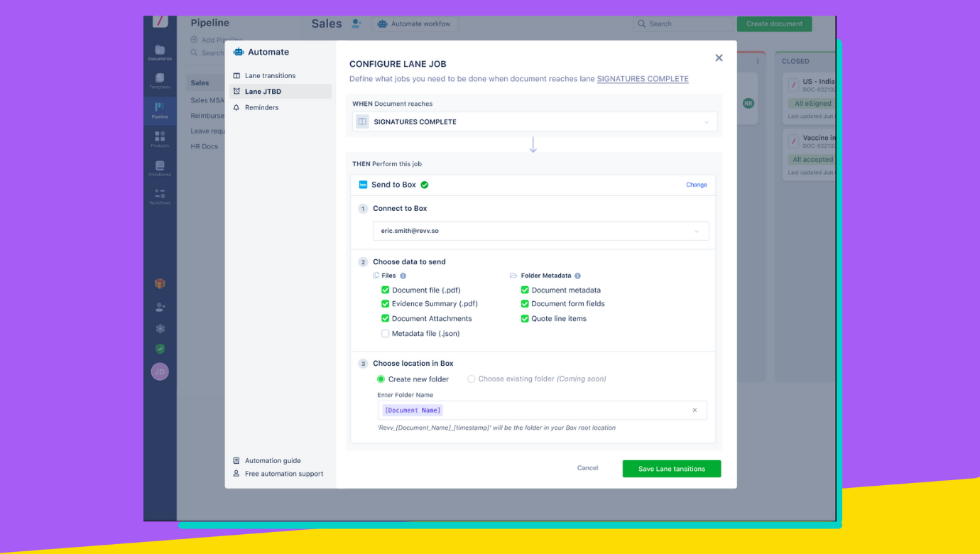The width and height of the screenshot is (980, 554).
Task: Open Pricebooks in the left sidebar
Action: click(160, 168)
